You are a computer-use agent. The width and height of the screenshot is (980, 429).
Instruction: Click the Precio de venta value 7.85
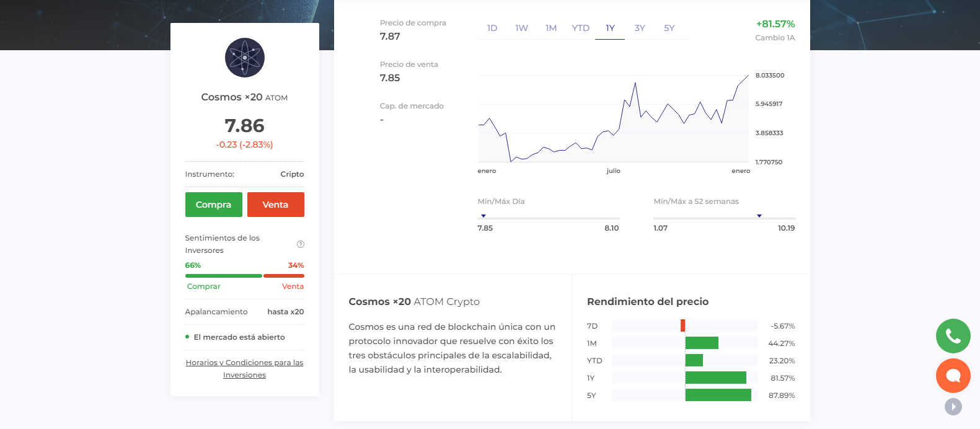390,78
